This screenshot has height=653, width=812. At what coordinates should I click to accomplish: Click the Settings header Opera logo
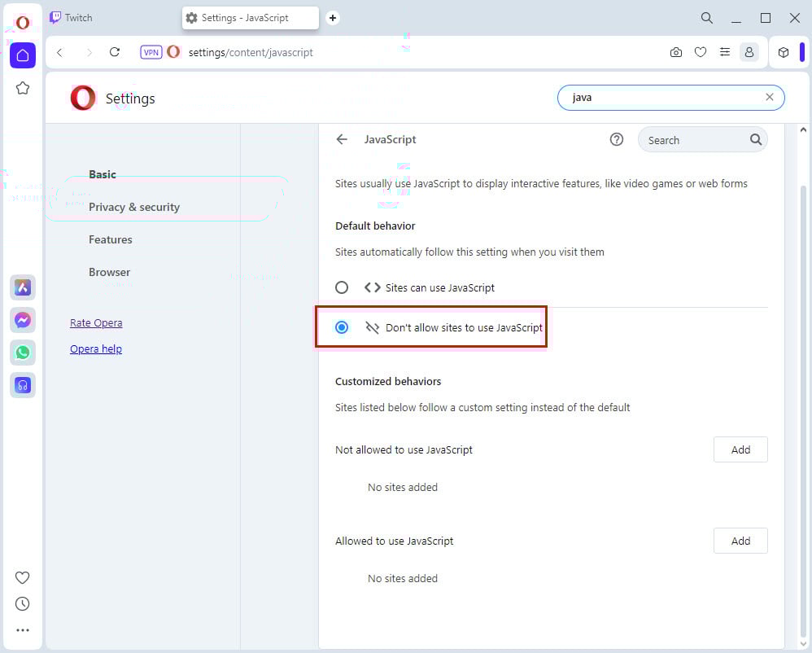click(x=83, y=98)
